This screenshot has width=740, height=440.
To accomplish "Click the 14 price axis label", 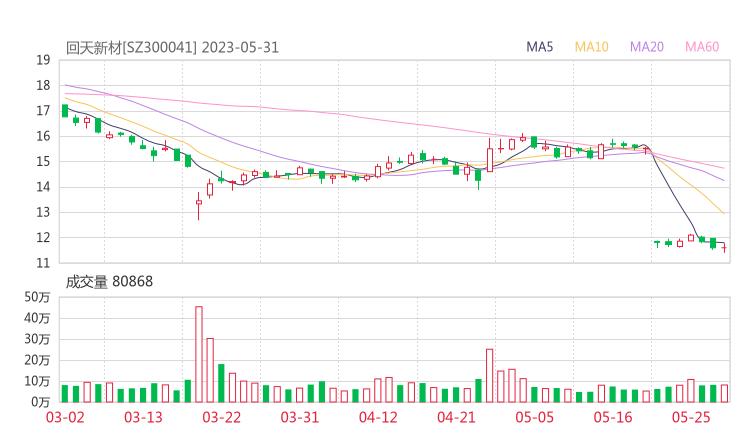I will 43,187.
